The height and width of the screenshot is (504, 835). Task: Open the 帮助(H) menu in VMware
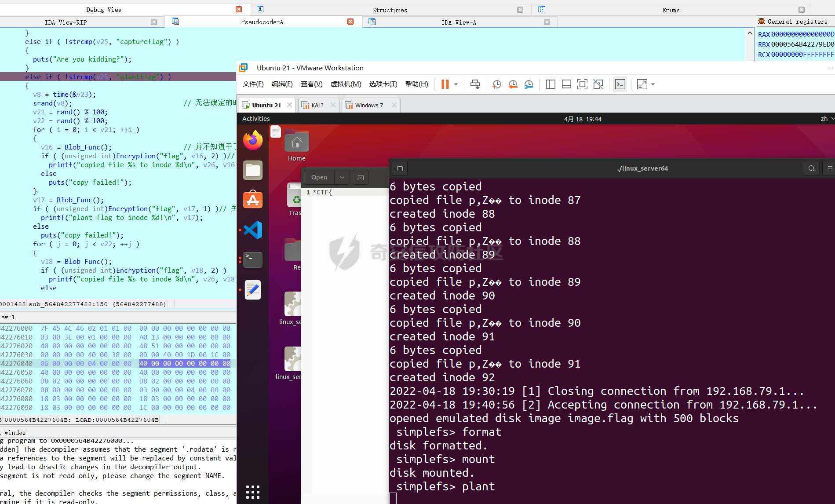[416, 84]
